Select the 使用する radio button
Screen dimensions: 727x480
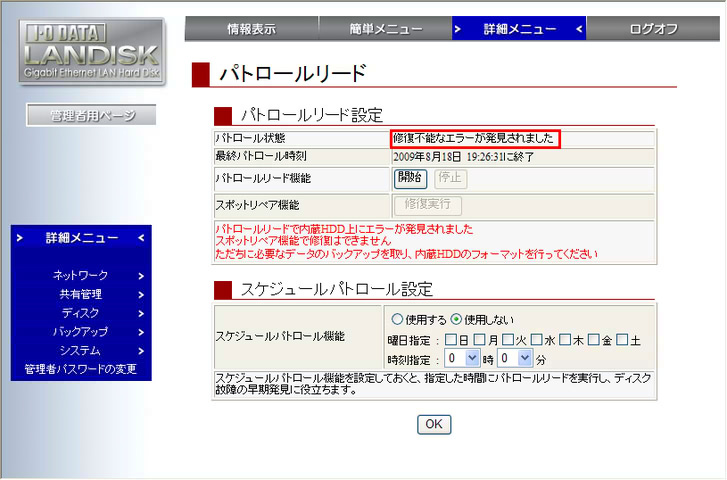397,320
